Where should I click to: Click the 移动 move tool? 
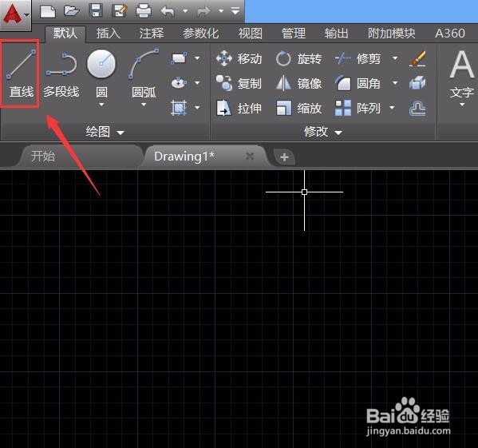pyautogui.click(x=239, y=58)
